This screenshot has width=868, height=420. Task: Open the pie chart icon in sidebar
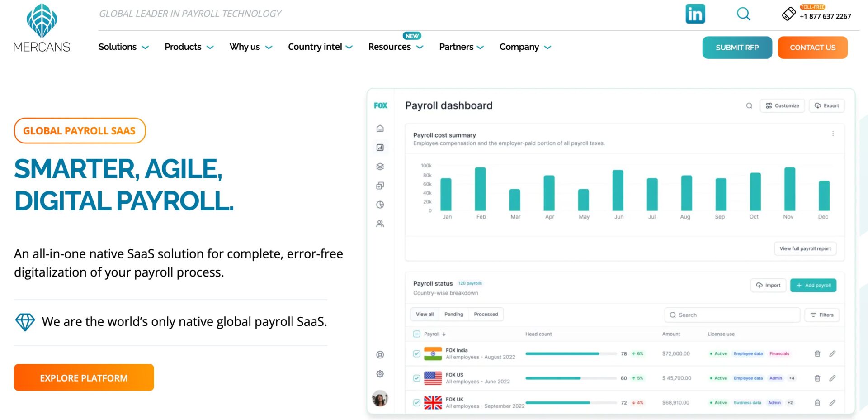pos(380,205)
